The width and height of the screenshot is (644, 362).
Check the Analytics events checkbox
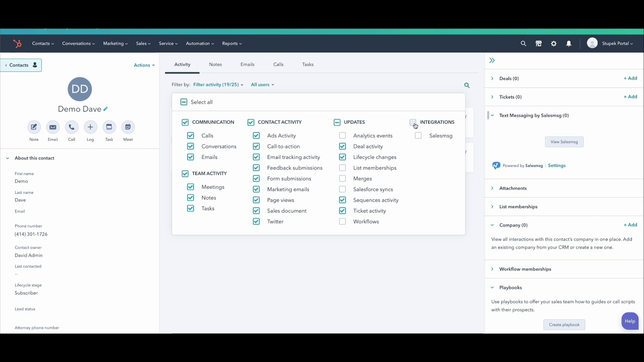(343, 136)
